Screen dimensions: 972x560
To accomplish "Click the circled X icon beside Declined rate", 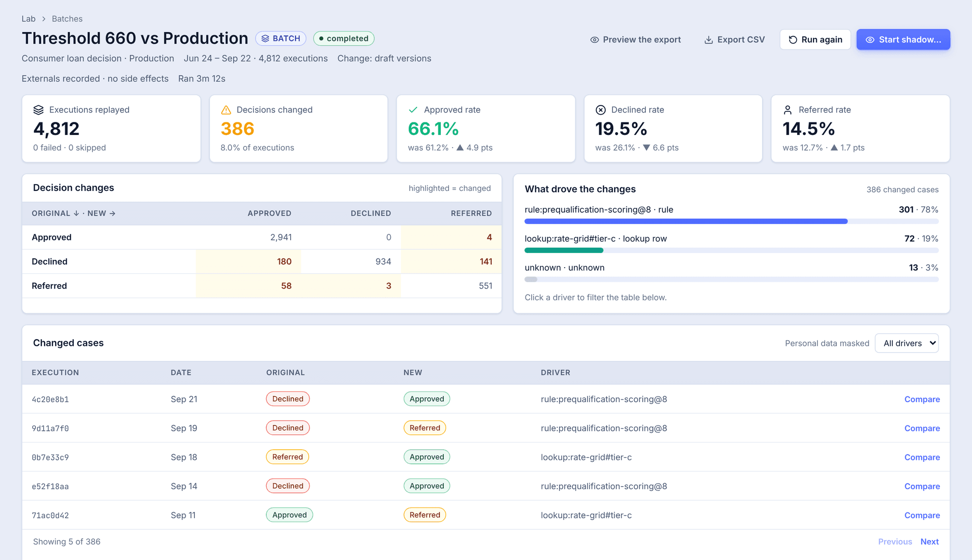I will tap(601, 110).
